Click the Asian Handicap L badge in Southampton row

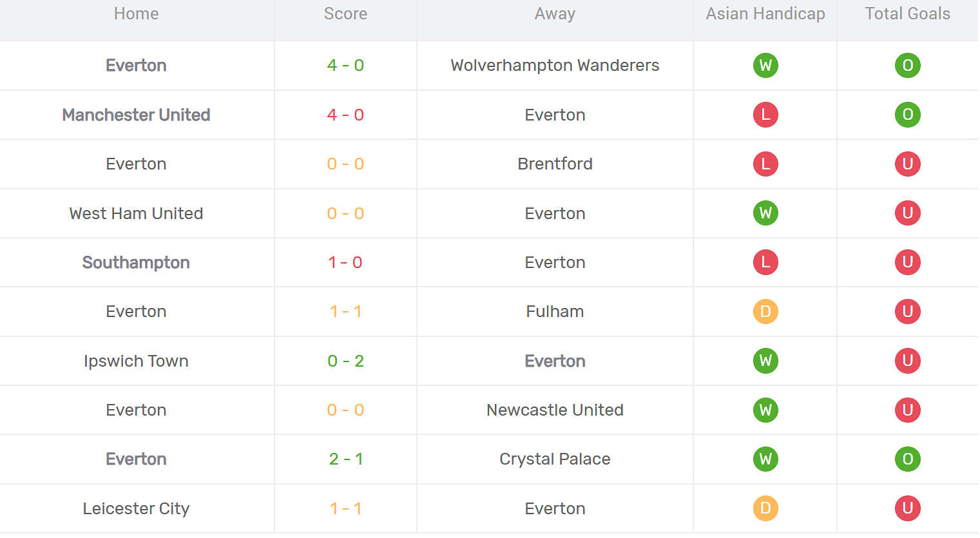pyautogui.click(x=765, y=262)
